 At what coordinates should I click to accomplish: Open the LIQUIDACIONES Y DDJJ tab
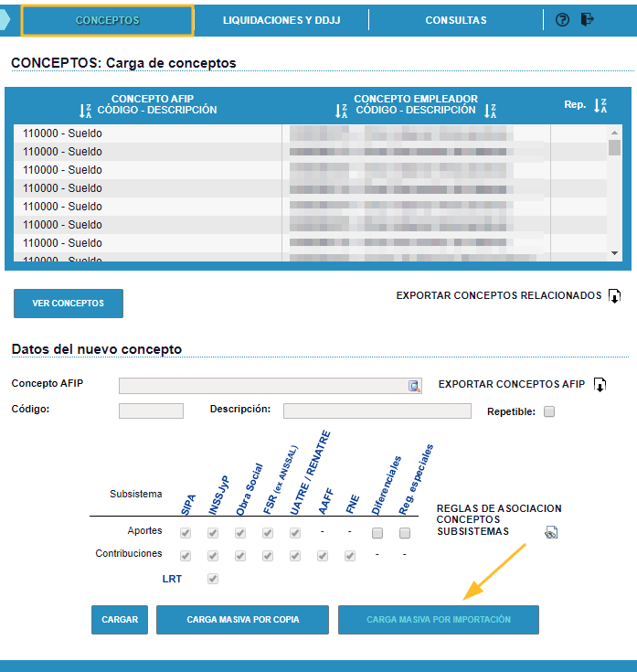pyautogui.click(x=281, y=20)
